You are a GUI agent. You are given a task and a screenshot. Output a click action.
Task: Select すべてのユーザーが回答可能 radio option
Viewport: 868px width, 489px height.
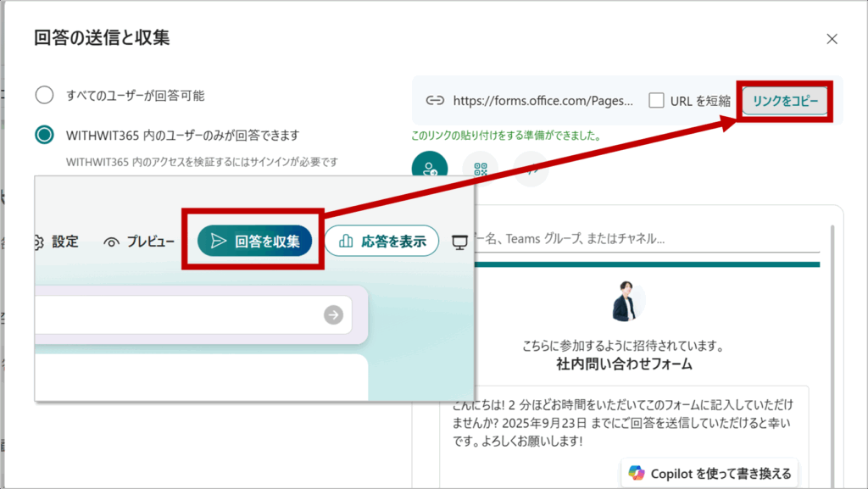pyautogui.click(x=44, y=95)
